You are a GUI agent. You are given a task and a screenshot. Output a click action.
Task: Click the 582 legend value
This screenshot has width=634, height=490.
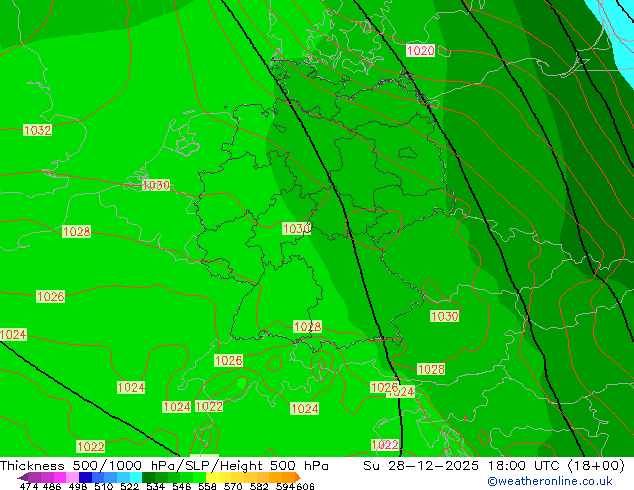pos(259,486)
